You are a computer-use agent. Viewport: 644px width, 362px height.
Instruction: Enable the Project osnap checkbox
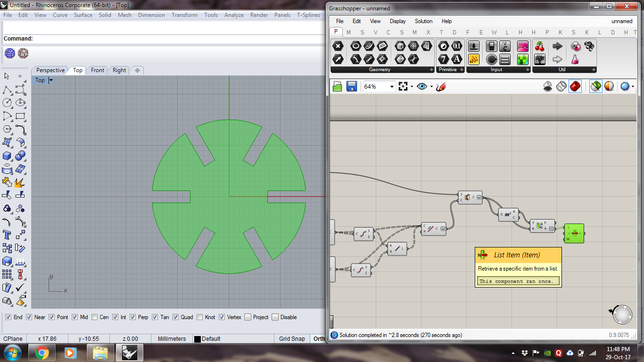[248, 317]
